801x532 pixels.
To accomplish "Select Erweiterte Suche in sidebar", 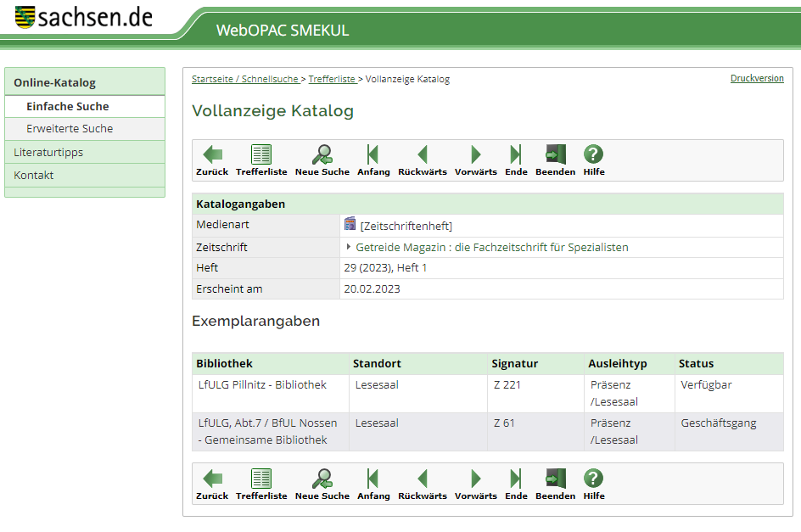I will coord(85,129).
